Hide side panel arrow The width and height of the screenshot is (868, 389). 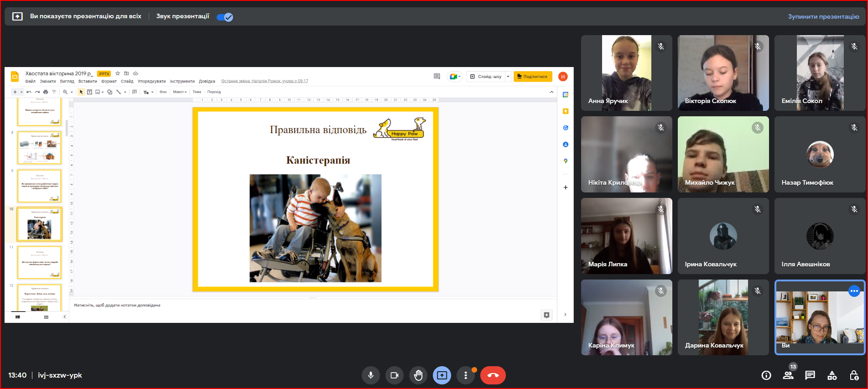[565, 315]
